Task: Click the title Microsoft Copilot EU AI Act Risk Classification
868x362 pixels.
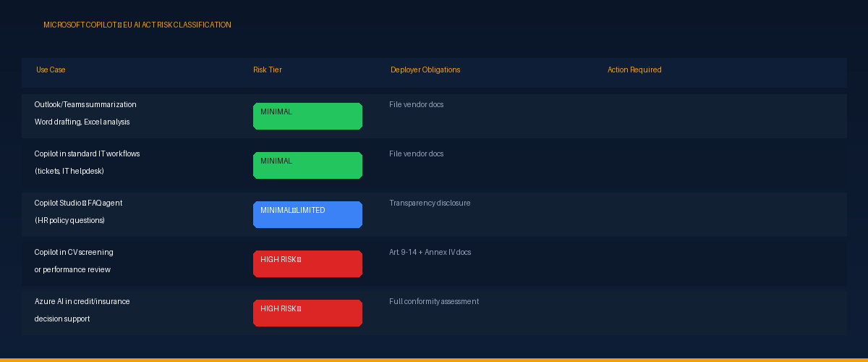Action: pos(137,25)
